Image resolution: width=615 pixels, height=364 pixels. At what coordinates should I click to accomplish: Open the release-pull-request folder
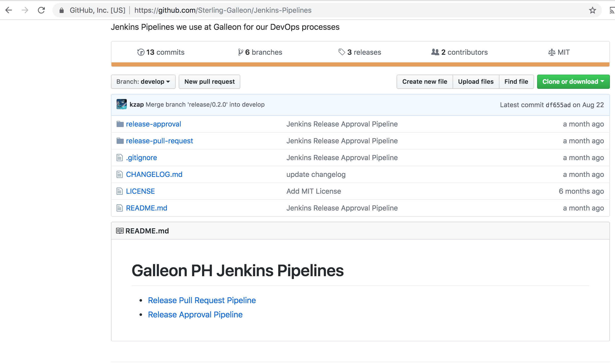click(159, 141)
